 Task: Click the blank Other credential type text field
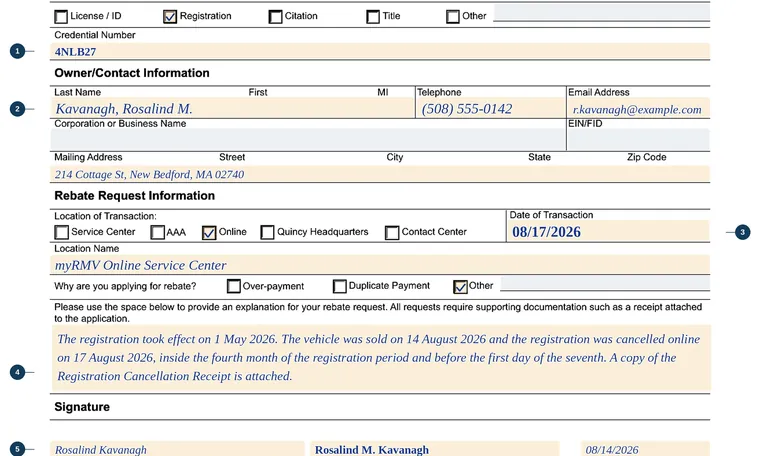[602, 13]
